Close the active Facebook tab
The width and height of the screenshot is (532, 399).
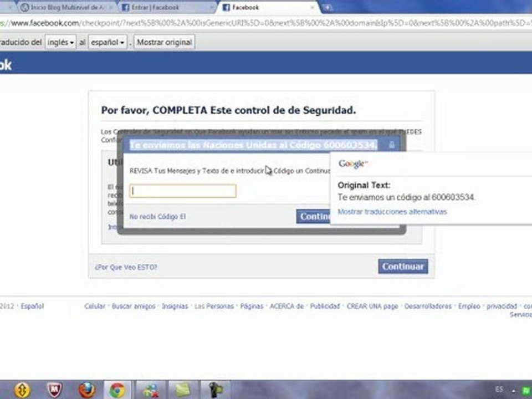(312, 7)
